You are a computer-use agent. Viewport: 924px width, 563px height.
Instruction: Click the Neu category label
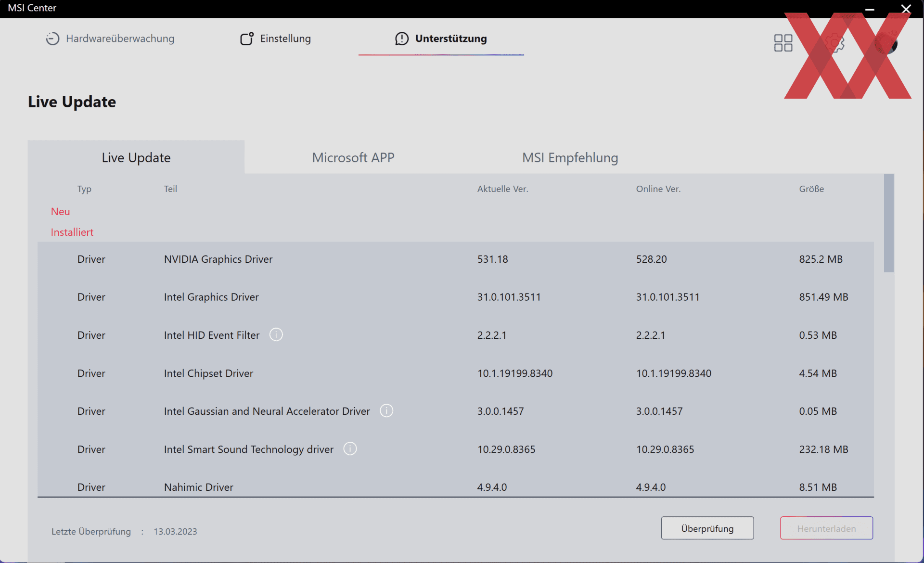[61, 212]
